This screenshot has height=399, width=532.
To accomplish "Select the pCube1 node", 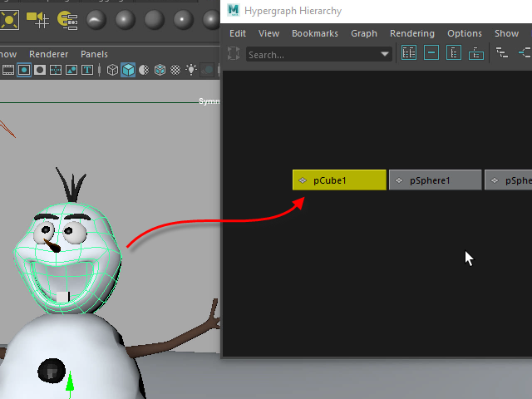I will pyautogui.click(x=339, y=180).
